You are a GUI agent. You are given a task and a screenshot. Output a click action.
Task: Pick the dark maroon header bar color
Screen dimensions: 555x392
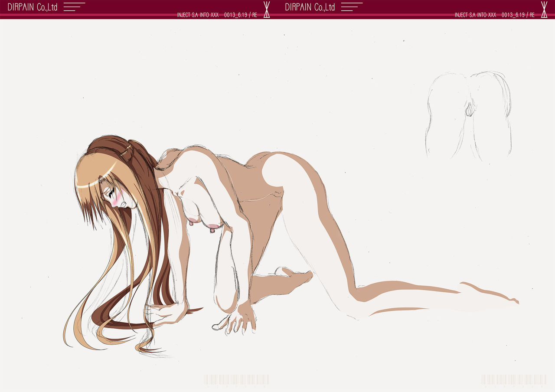(x=130, y=5)
